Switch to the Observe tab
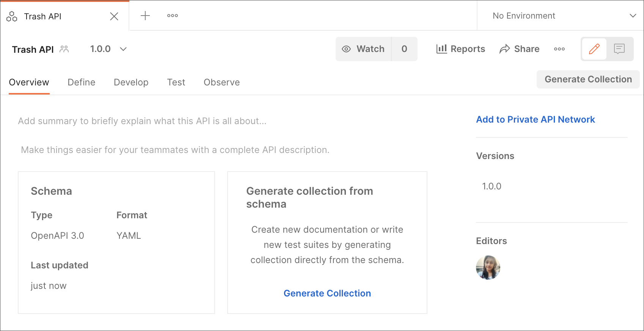The height and width of the screenshot is (331, 644). [x=222, y=82]
